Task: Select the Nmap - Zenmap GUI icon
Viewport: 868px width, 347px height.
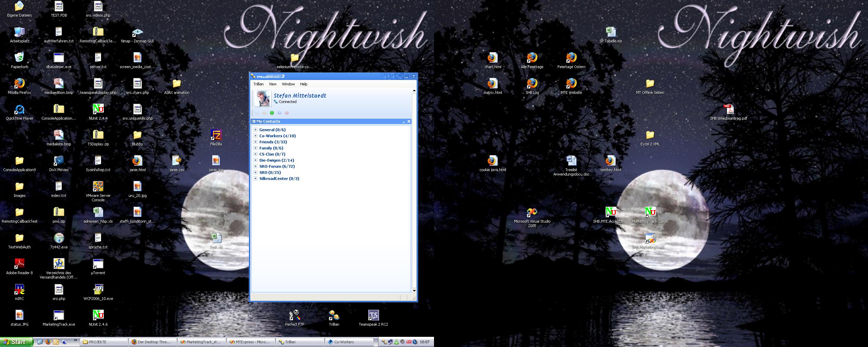Action: 137,33
